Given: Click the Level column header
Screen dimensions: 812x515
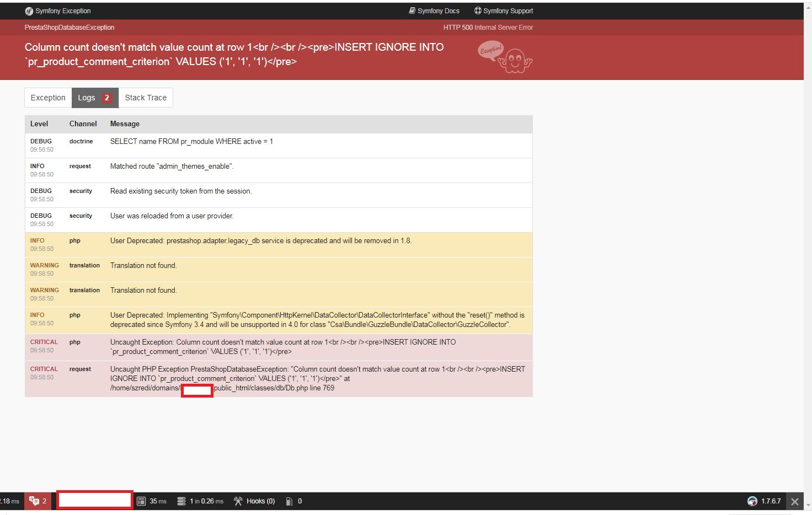Looking at the screenshot, I should [39, 124].
